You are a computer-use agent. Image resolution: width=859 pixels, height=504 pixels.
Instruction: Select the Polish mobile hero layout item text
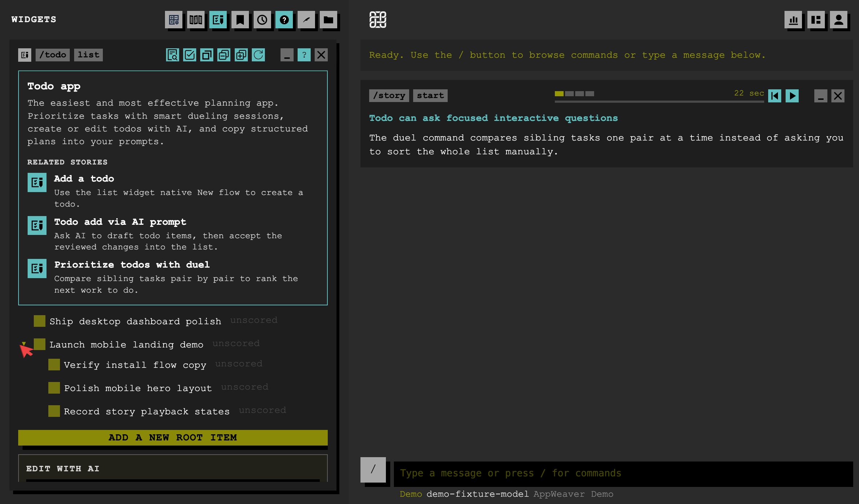tap(138, 389)
